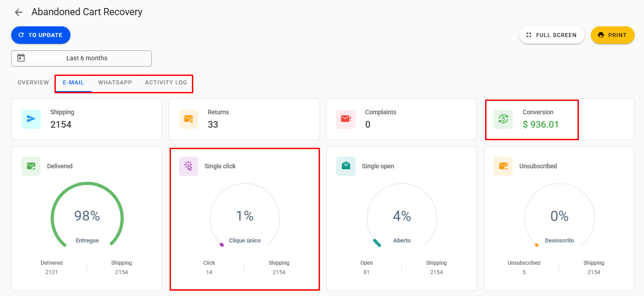Select the E-mail tab
This screenshot has height=296, width=644.
73,83
